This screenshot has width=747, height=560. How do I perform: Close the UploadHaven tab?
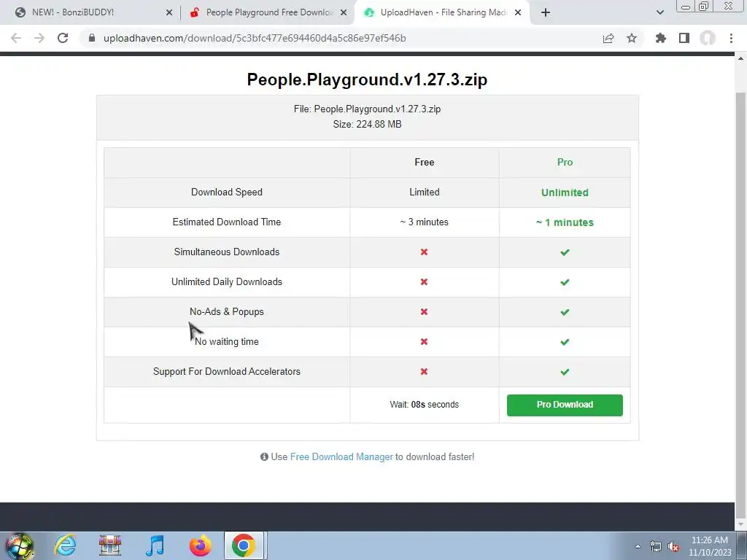(518, 13)
